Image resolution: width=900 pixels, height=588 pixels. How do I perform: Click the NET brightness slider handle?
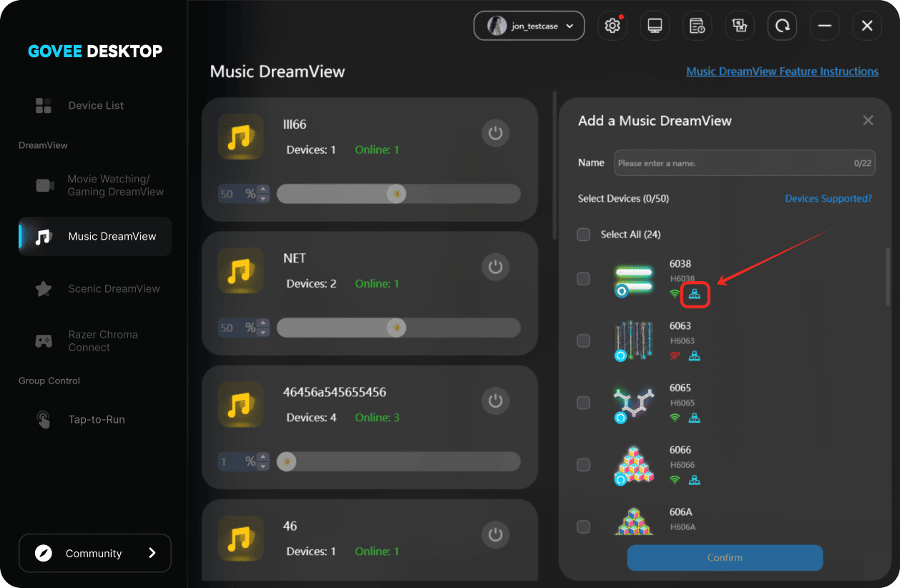point(396,328)
